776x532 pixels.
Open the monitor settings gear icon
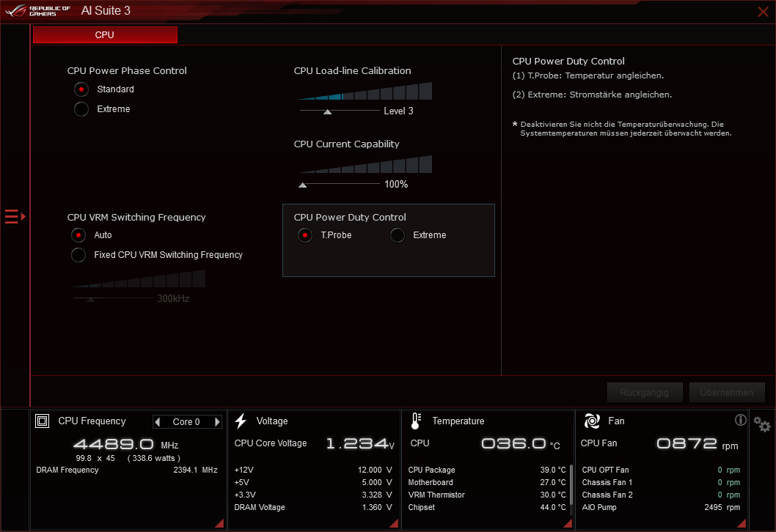point(762,424)
